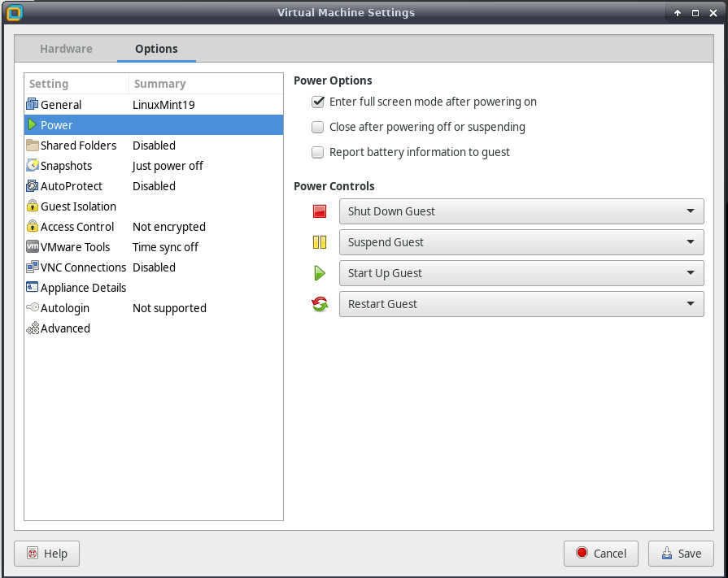728x578 pixels.
Task: Switch to the Hardware tab
Action: click(x=66, y=49)
